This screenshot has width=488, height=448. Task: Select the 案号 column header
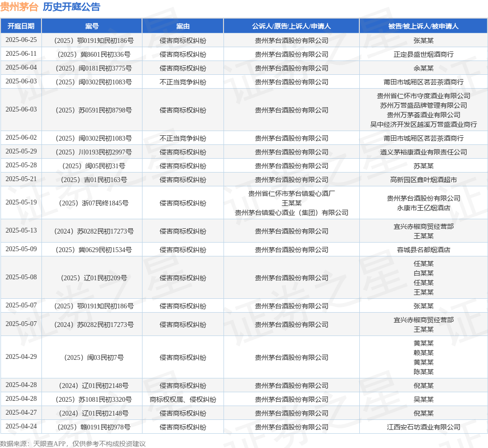click(x=92, y=26)
